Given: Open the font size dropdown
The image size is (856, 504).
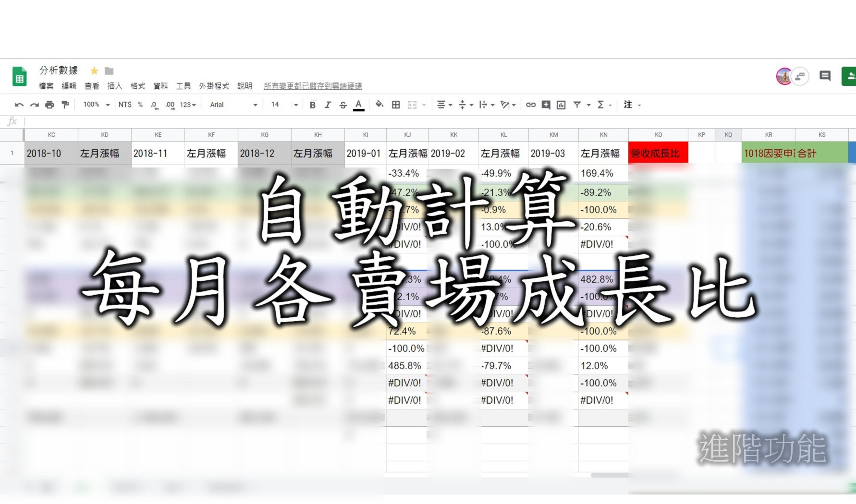Looking at the screenshot, I should tap(283, 104).
